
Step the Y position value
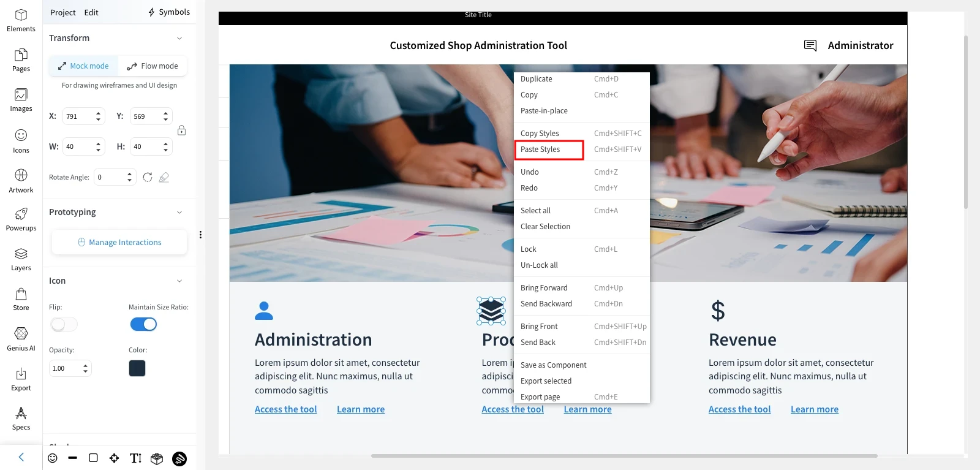tap(165, 116)
